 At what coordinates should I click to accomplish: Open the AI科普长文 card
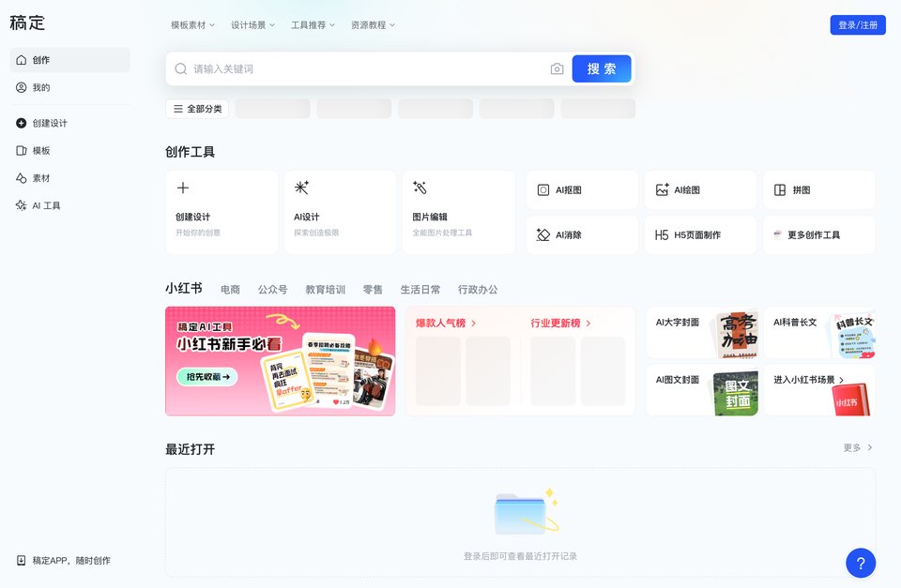819,333
